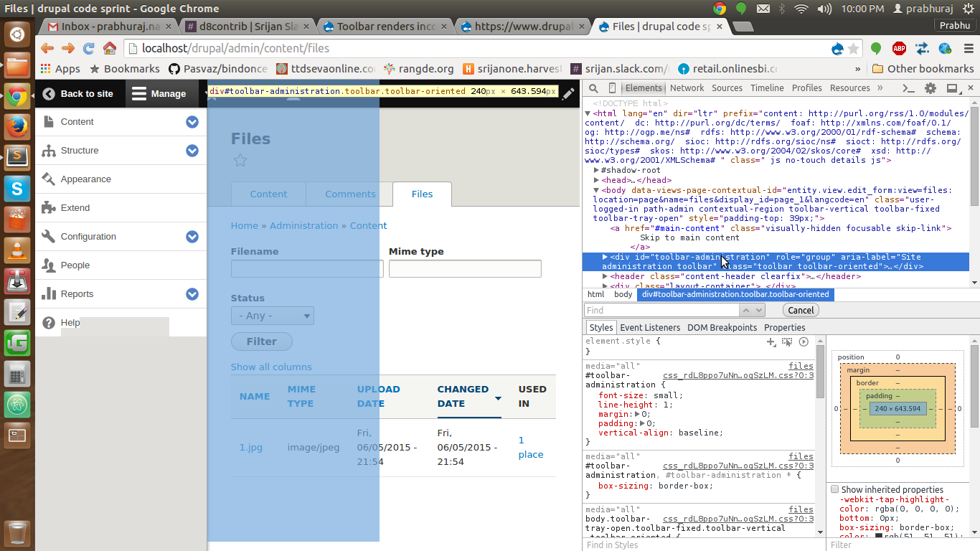Click the animations play icon in Styles pane

pos(804,342)
